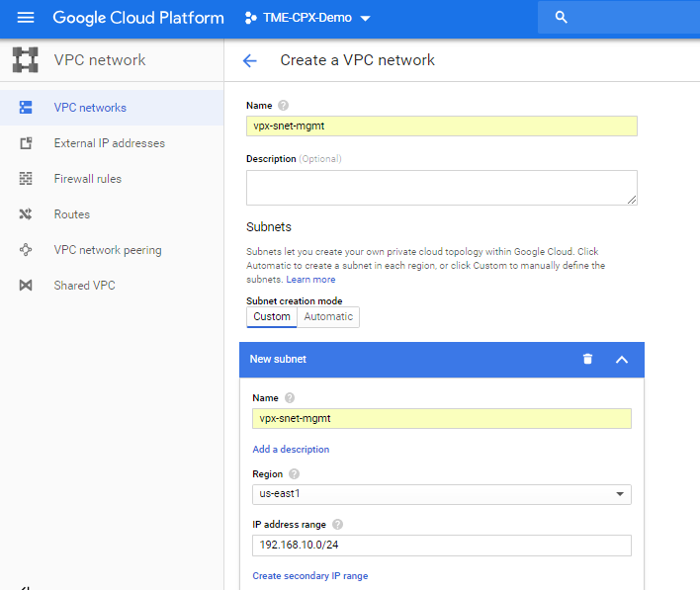Open the TME-CPX-Demo project selector
The width and height of the screenshot is (700, 590).
point(307,18)
